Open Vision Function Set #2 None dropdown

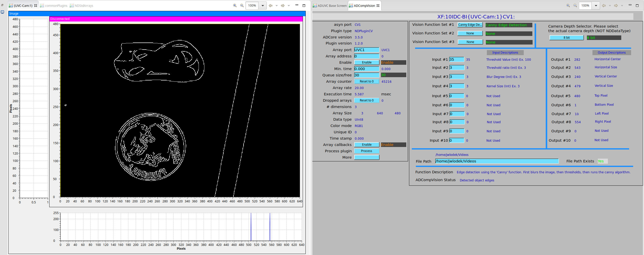click(x=470, y=33)
